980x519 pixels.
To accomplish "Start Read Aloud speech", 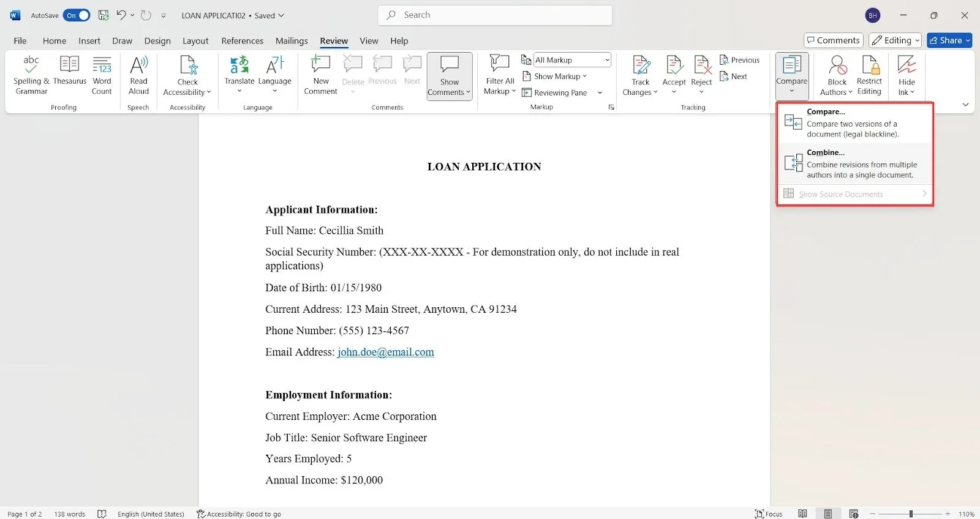I will point(138,75).
